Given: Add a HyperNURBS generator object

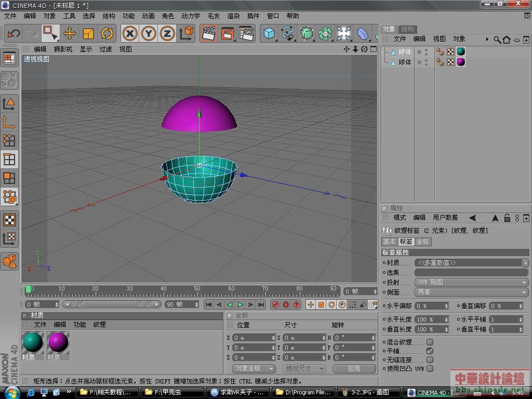Looking at the screenshot, I should pos(307,34).
